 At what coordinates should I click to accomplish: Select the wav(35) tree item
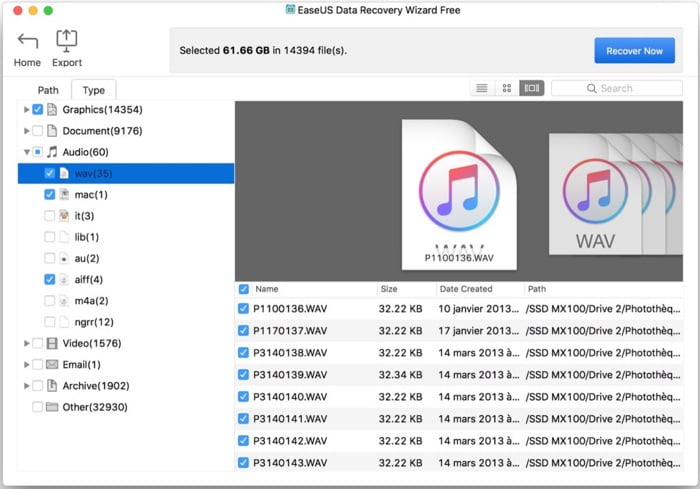[126, 173]
